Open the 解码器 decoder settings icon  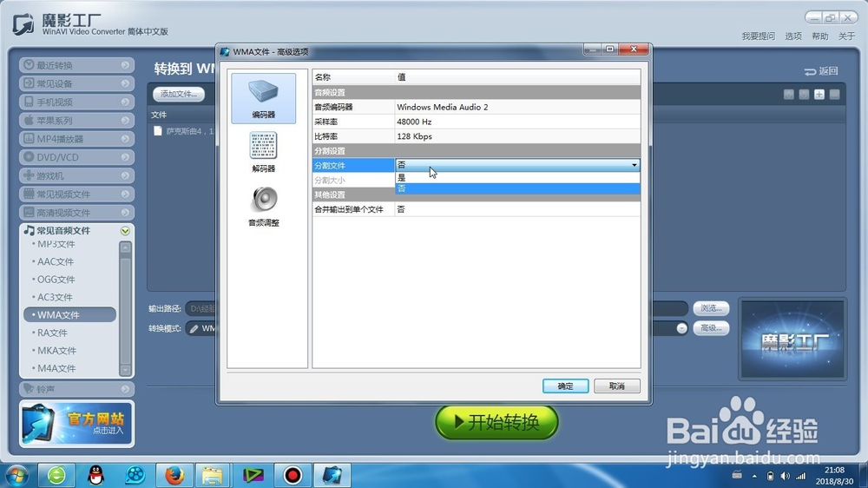tap(264, 152)
